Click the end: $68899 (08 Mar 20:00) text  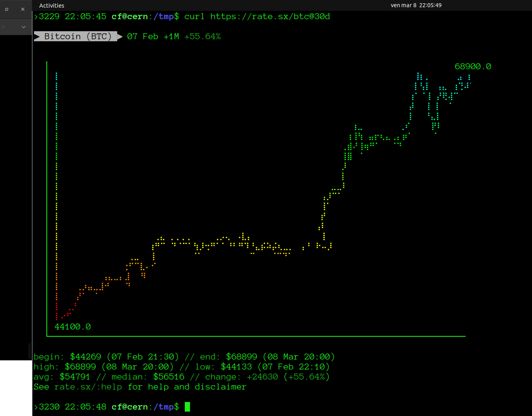pos(267,357)
